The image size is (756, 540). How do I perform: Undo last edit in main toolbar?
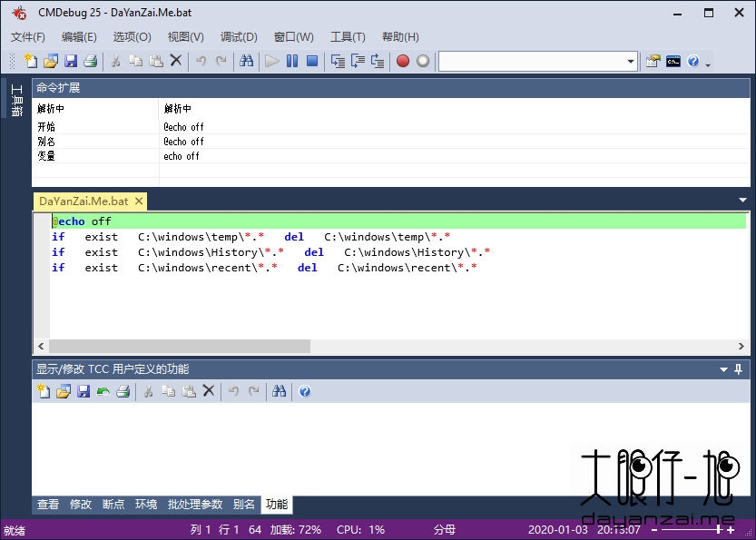click(x=201, y=61)
